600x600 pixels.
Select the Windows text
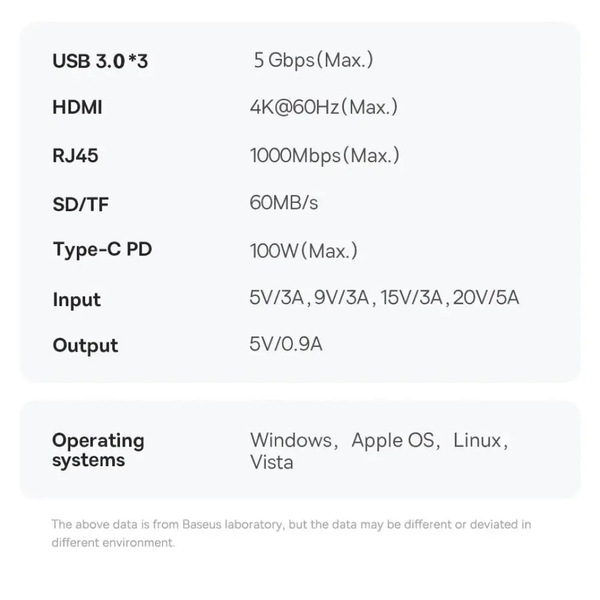point(291,440)
